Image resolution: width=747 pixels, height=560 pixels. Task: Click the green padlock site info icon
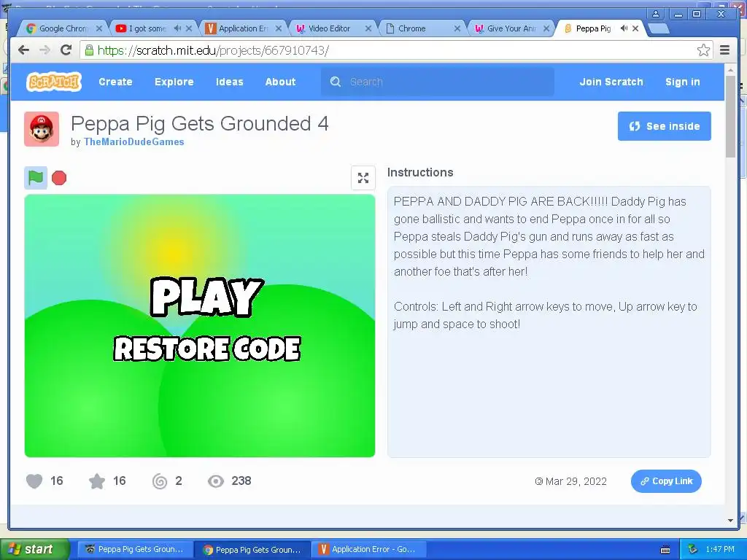(x=89, y=50)
